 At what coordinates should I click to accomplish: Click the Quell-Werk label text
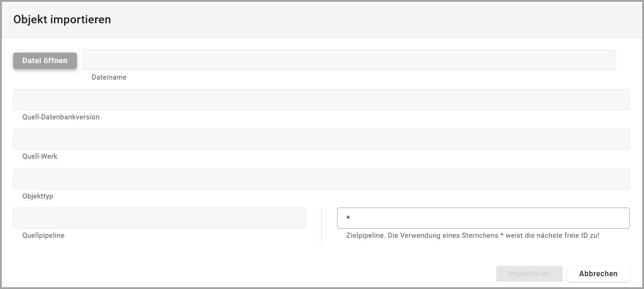40,156
